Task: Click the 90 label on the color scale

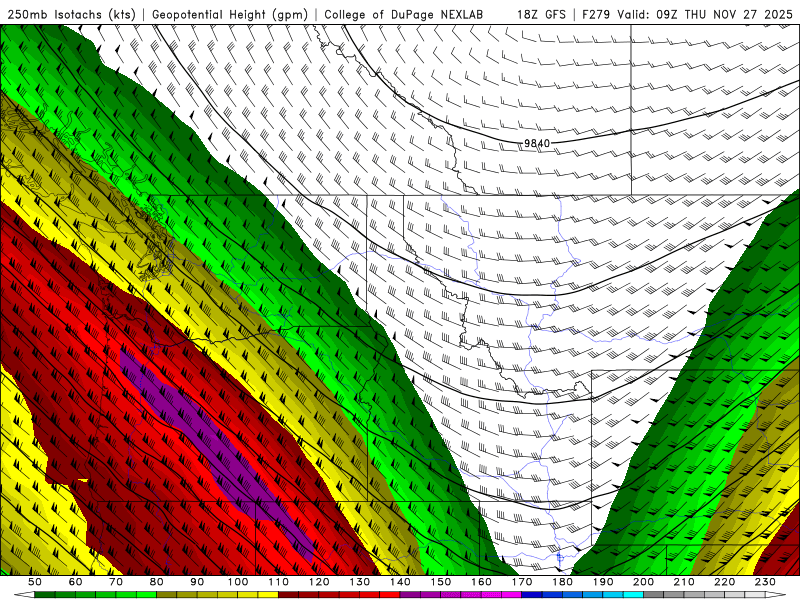Action: click(197, 582)
